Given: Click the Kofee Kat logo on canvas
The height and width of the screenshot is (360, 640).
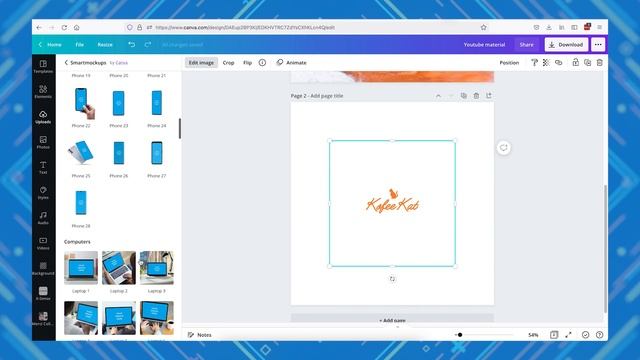Looking at the screenshot, I should click(x=392, y=201).
